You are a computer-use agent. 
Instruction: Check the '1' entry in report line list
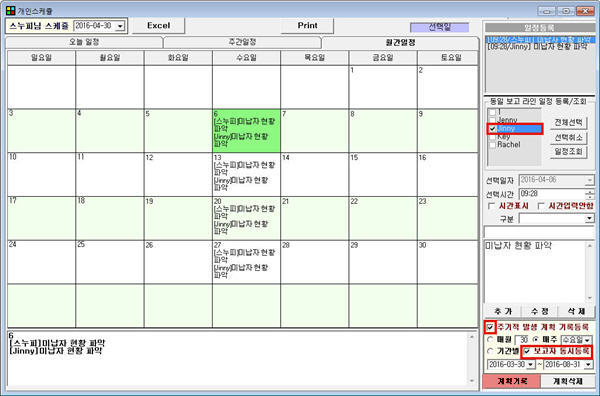tap(492, 112)
